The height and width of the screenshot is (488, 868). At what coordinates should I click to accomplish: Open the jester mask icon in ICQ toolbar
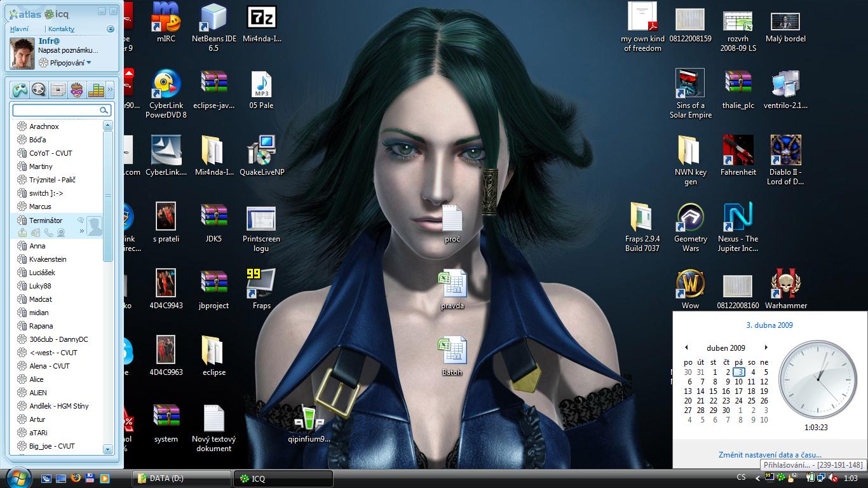(77, 90)
